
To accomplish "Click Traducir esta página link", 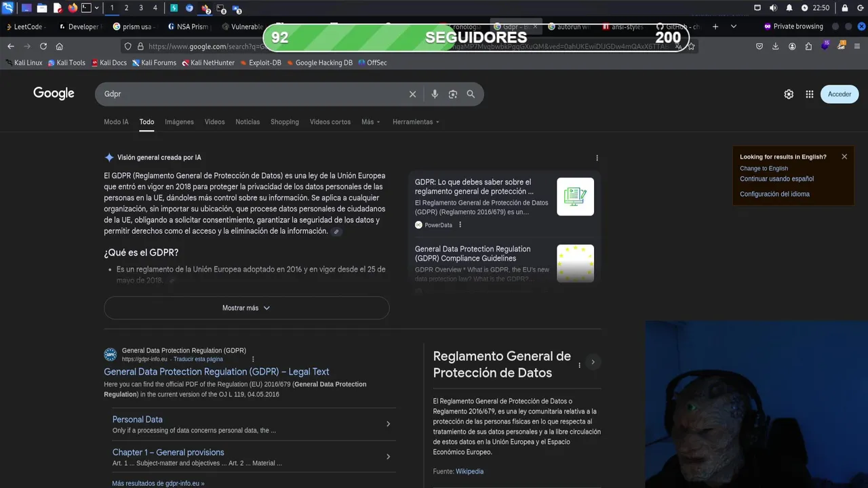I will pos(198,359).
